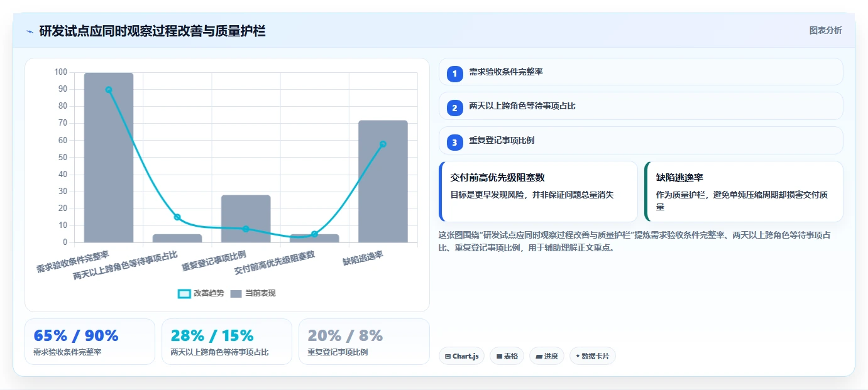Click the trend line point above 缺陷逃逸率
Screen dimensions: 868x390
pyautogui.click(x=383, y=144)
